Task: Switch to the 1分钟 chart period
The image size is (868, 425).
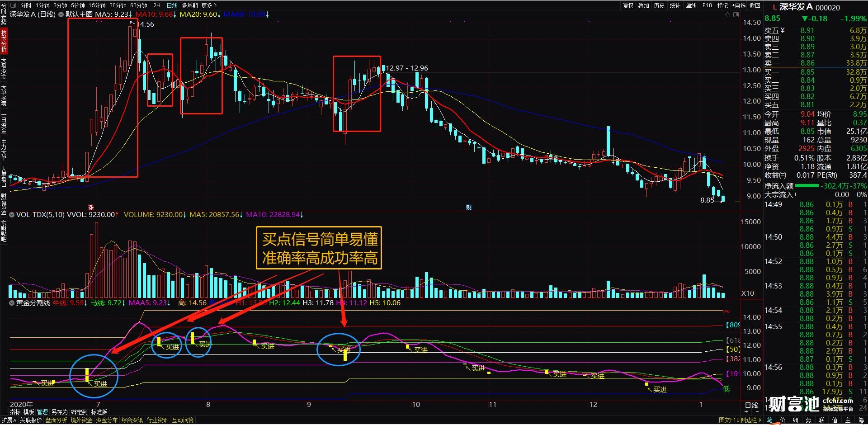Action: tap(43, 5)
